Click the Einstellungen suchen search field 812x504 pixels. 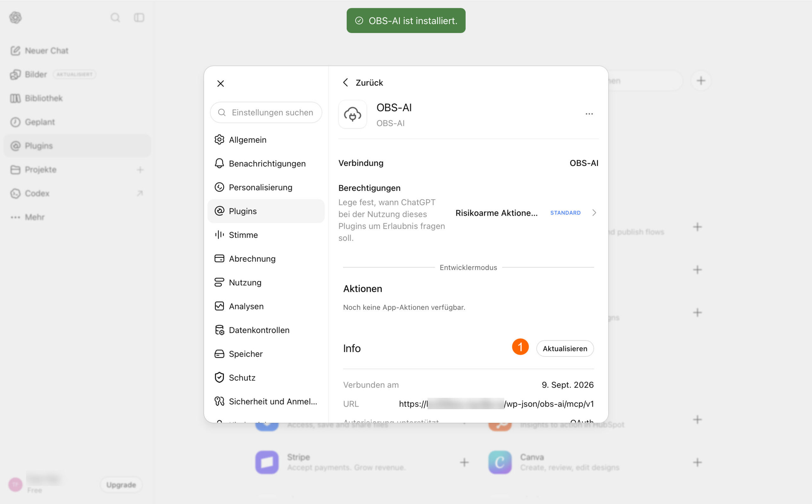point(266,112)
